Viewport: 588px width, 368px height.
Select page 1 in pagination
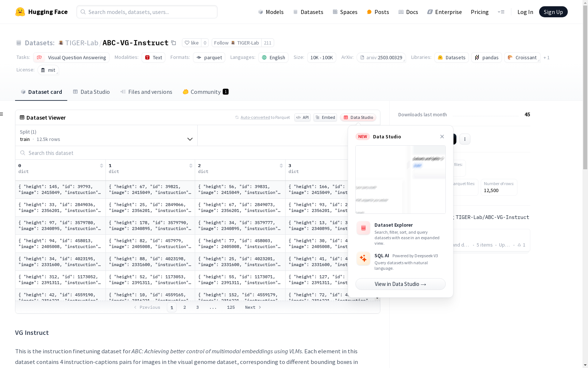(172, 307)
